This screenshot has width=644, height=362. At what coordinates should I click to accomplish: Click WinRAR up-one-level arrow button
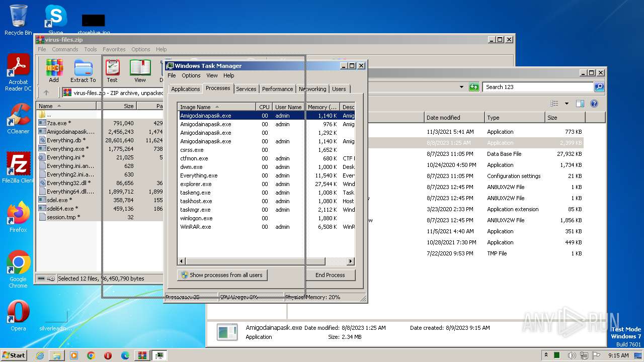46,93
